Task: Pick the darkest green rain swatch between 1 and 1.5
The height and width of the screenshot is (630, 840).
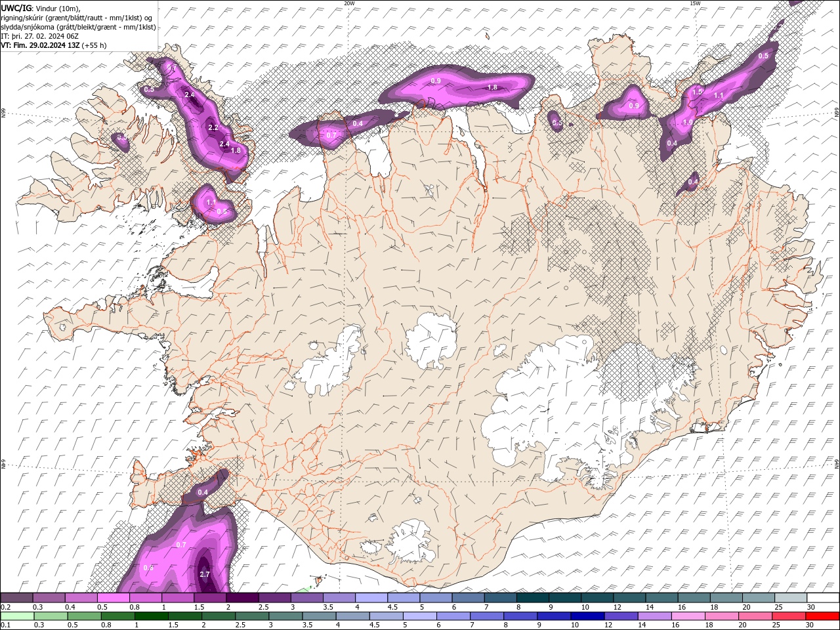Action: [x=152, y=616]
